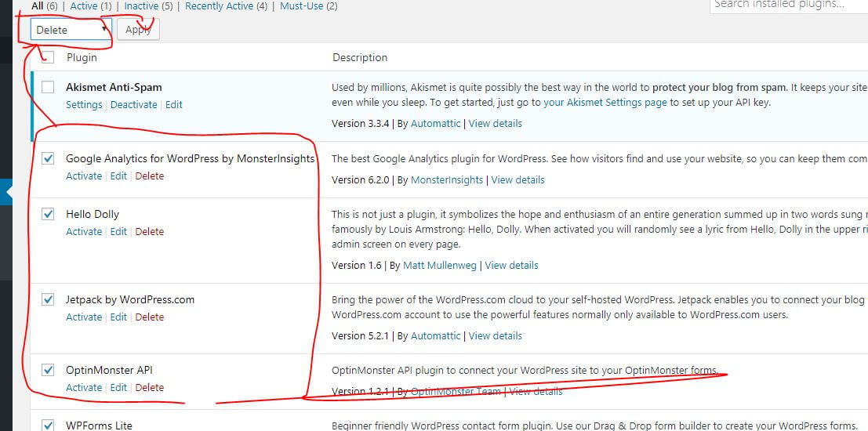Edit the OptinMonster API plugin
This screenshot has height=431, width=868.
click(x=118, y=387)
